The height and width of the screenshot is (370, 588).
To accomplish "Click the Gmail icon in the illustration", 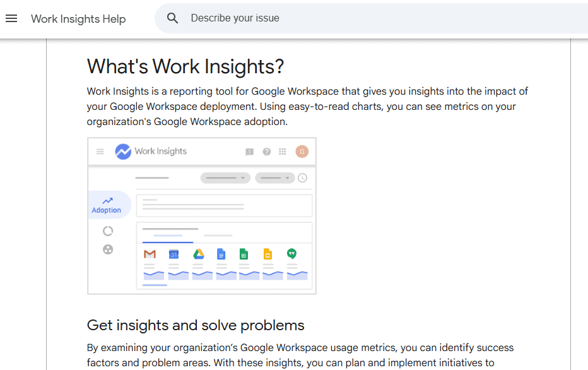I will [x=150, y=254].
